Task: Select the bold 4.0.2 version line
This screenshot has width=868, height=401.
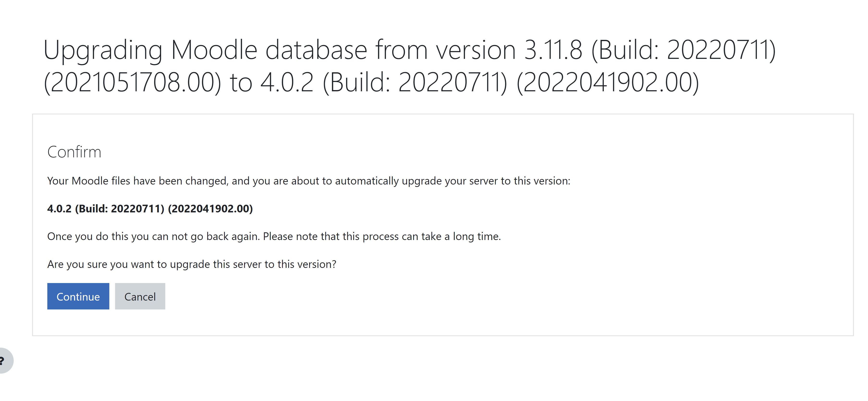Action: pos(150,209)
